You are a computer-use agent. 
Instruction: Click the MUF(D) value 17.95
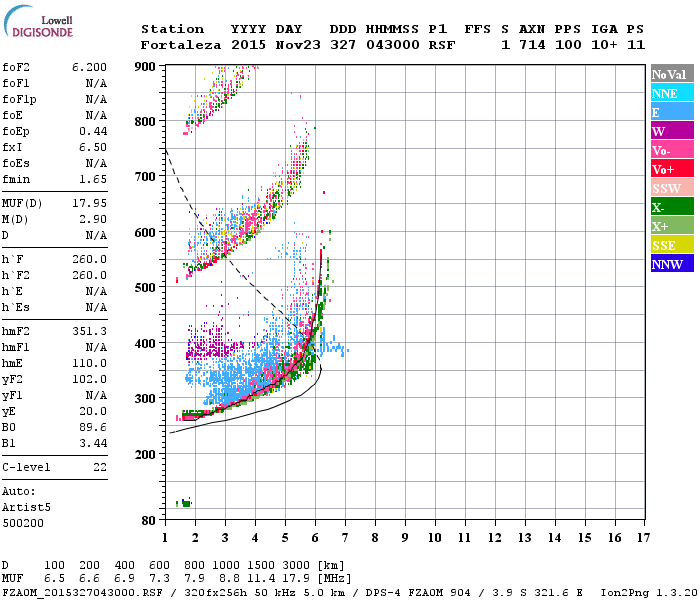pyautogui.click(x=89, y=204)
